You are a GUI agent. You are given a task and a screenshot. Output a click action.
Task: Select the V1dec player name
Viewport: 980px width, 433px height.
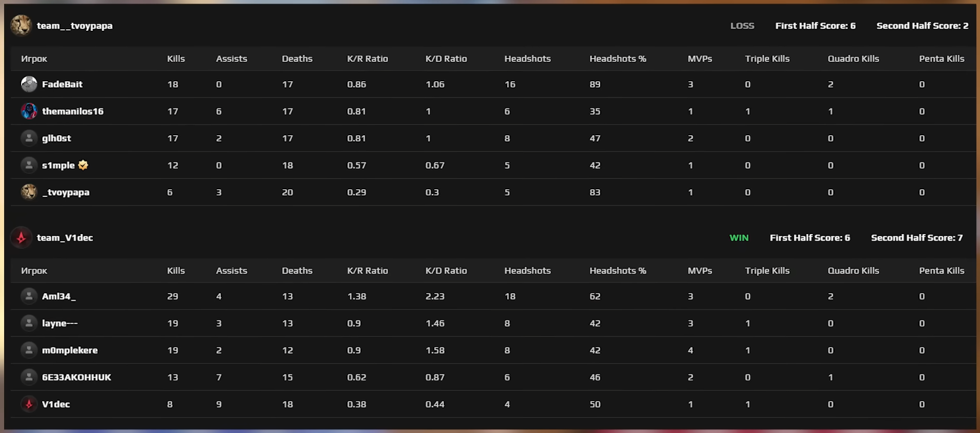click(x=56, y=404)
